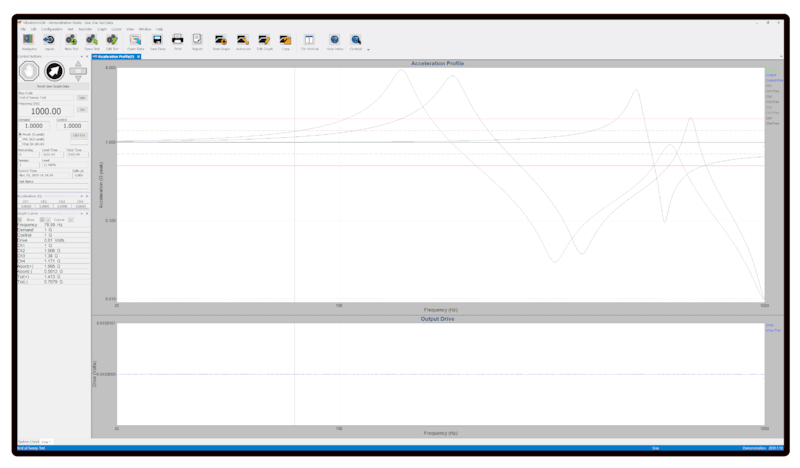Open the Graph menu
The image size is (800, 468).
[102, 29]
